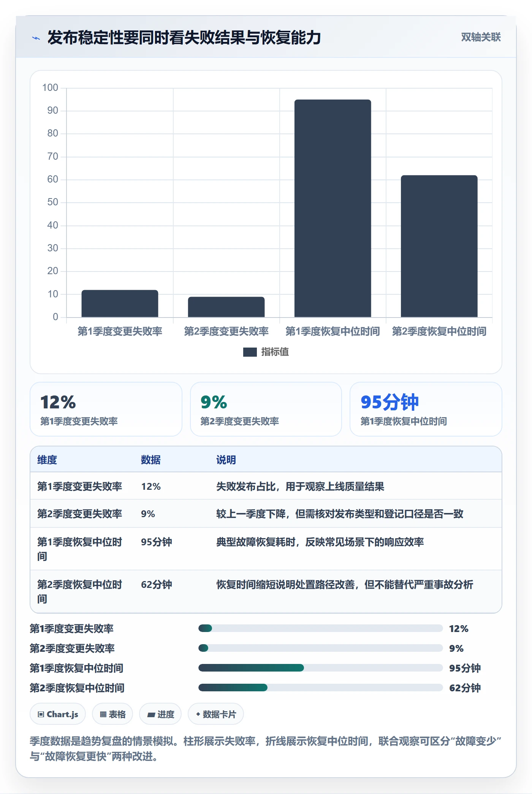Click the footer note starting 季度数据是趋势复盘
Viewport: 532px width, 794px height.
coord(266,749)
